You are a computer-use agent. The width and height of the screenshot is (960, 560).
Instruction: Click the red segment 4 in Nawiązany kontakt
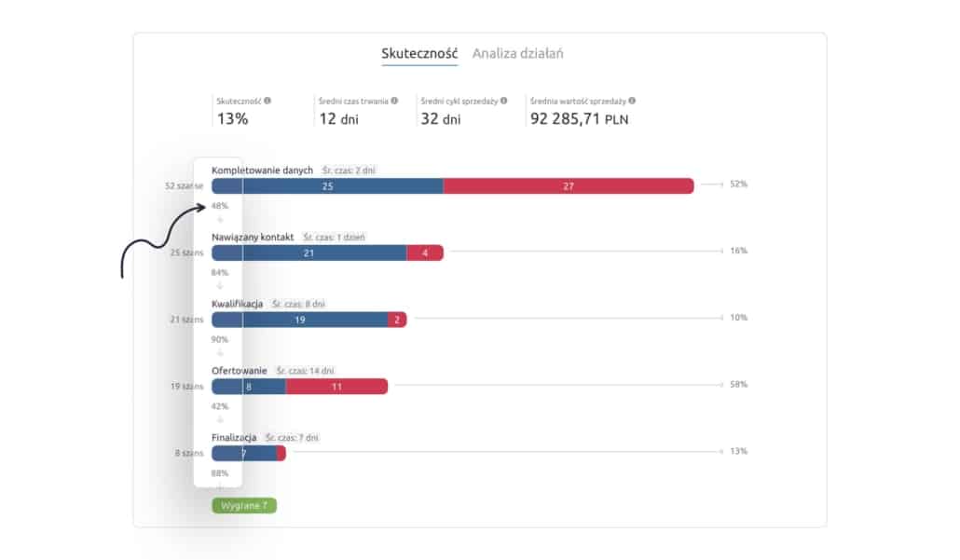(425, 253)
